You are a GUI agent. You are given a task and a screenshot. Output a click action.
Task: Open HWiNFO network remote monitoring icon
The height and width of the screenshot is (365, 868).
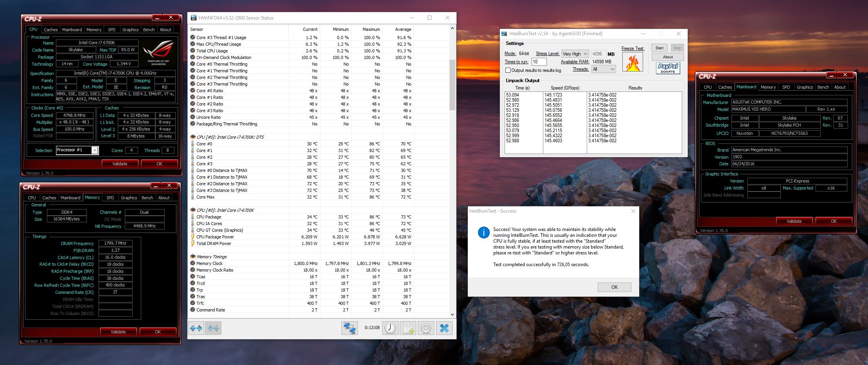[x=349, y=328]
